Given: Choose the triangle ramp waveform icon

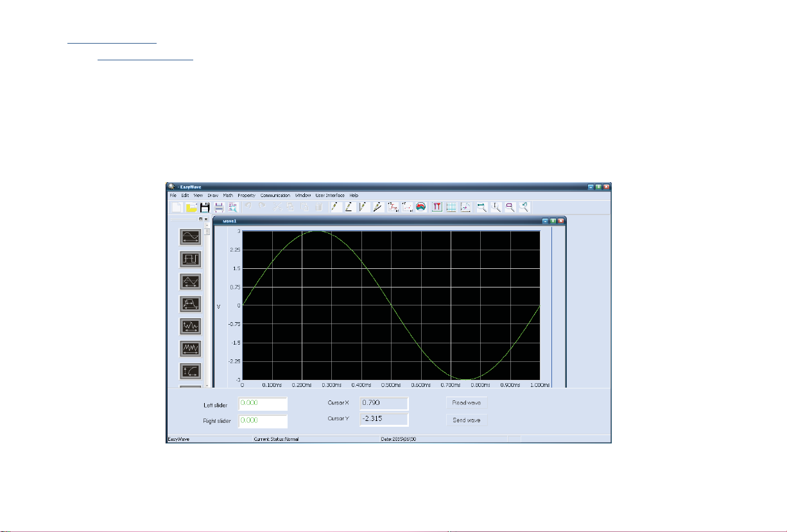Looking at the screenshot, I should [x=191, y=282].
